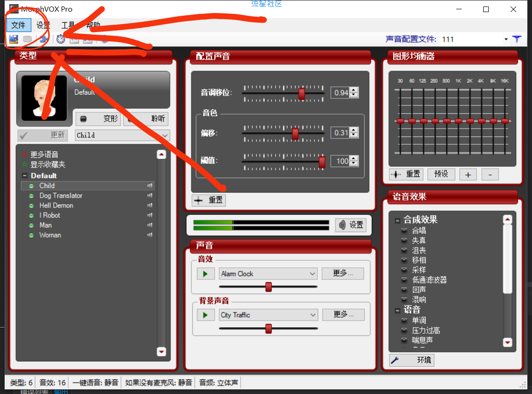Click the 重置 button under 配置声音
The height and width of the screenshot is (394, 532).
tap(209, 200)
